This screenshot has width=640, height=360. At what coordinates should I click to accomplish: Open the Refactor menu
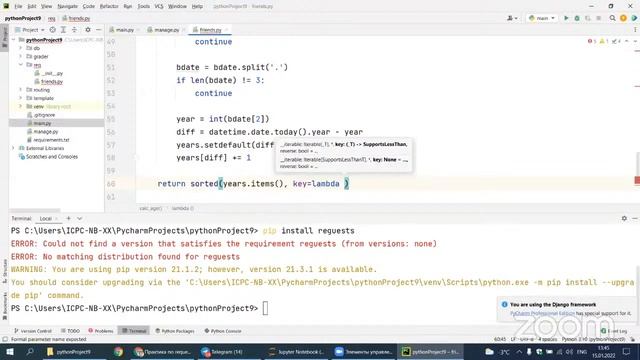tap(109, 6)
